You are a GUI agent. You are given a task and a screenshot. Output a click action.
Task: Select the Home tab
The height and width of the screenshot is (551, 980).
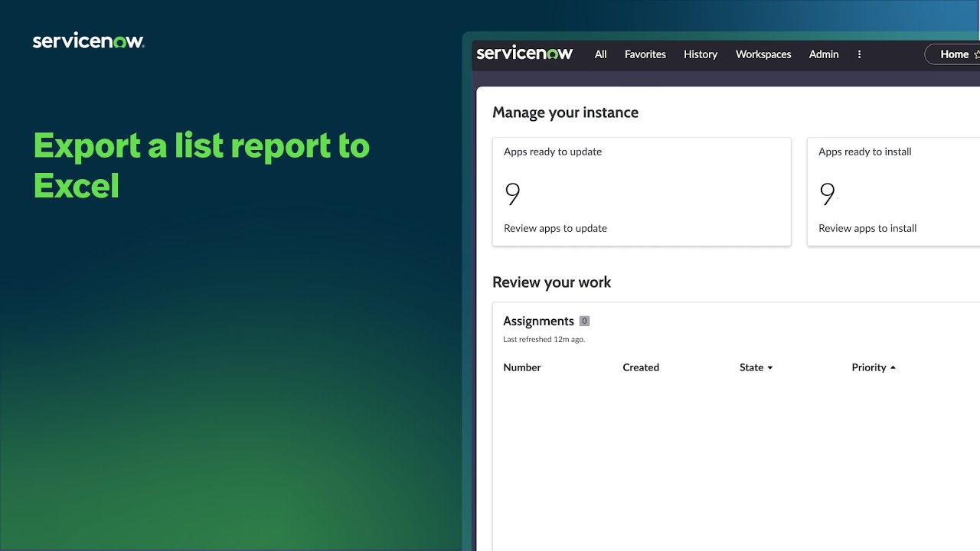pyautogui.click(x=954, y=54)
